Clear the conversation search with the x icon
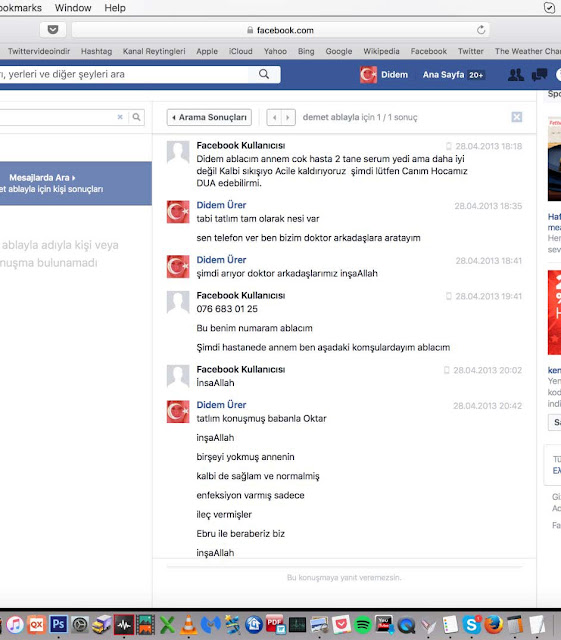Screen dimensions: 561x640 (x=120, y=117)
